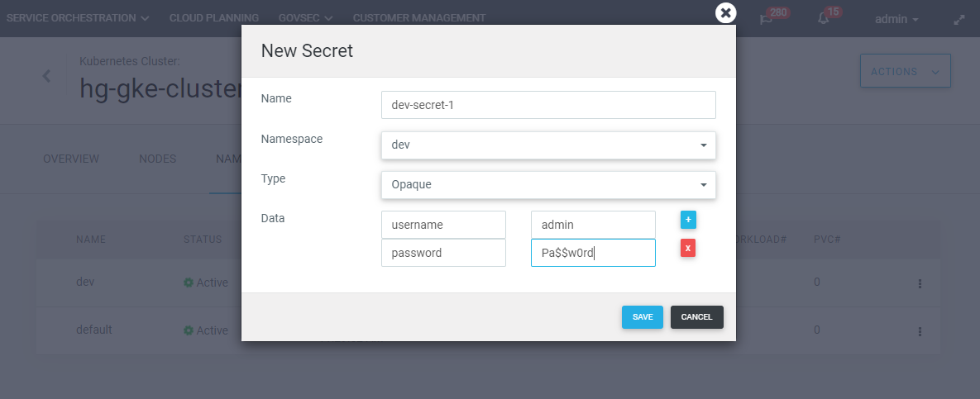Click the Name field containing dev-secret-1
The image size is (980, 399).
click(x=548, y=105)
